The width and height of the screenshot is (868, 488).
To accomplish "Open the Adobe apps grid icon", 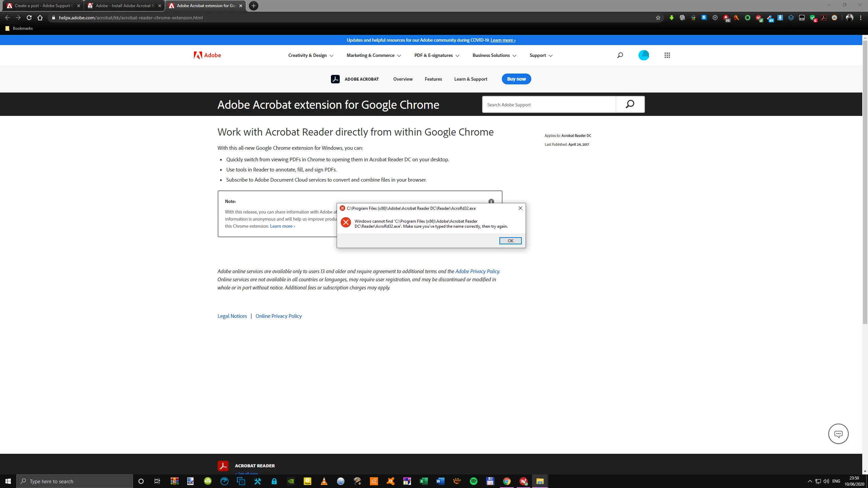I will [x=667, y=55].
